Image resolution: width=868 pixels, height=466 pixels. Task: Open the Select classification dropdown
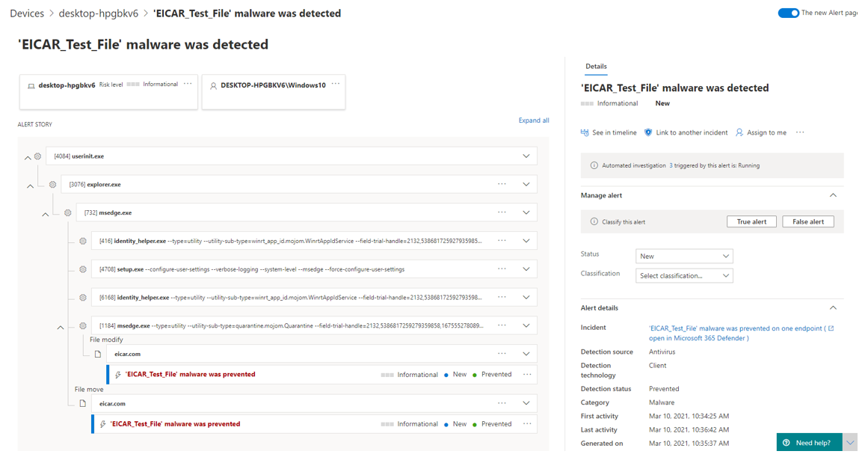[x=684, y=275]
